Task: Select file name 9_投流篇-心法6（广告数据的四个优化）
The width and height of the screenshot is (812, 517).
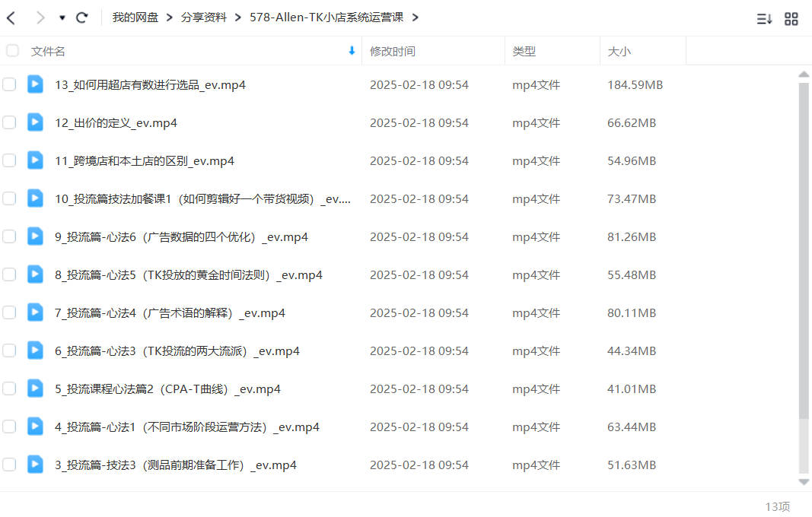Action: pyautogui.click(x=181, y=237)
